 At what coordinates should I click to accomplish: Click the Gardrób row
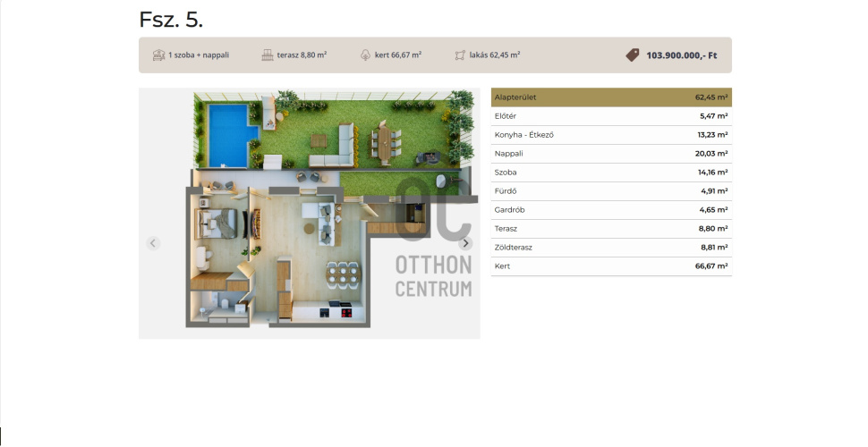[610, 210]
